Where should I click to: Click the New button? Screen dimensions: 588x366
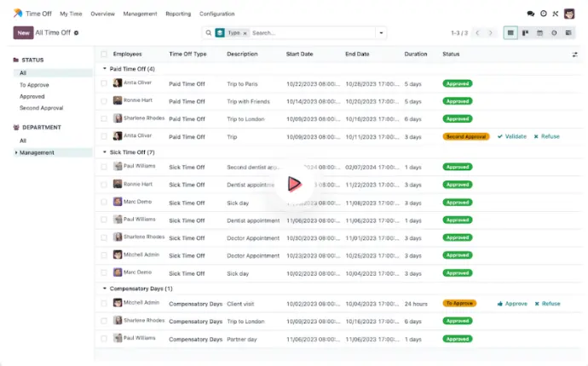pos(23,32)
